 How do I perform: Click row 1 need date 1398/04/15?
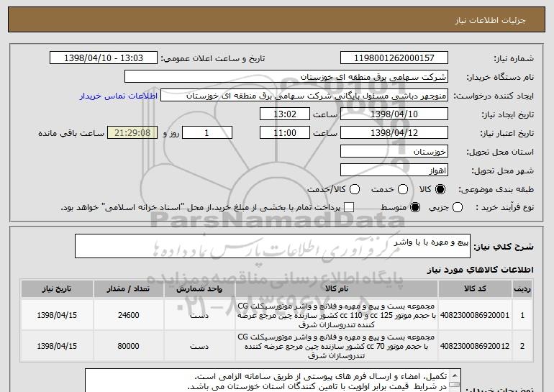pos(57,315)
